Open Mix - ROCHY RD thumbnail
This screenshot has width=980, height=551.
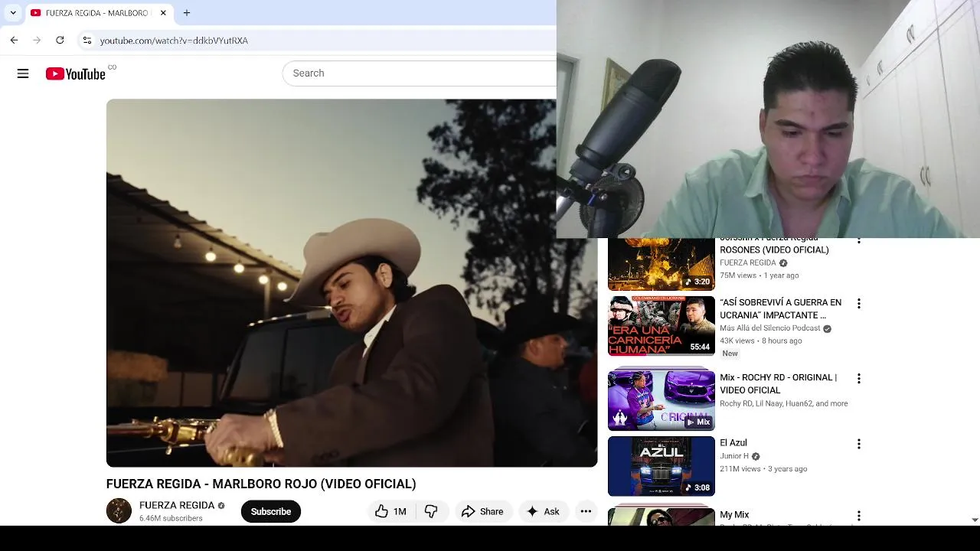point(661,400)
